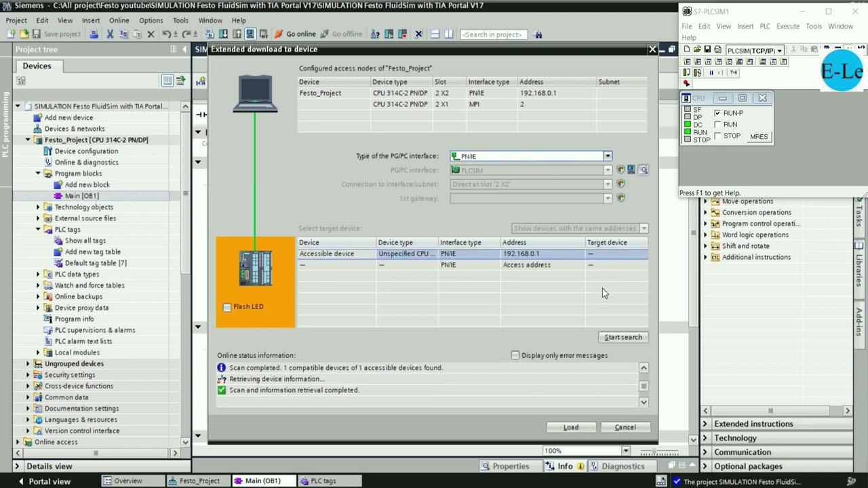Click the Paste icon in TIA toolbar
The height and width of the screenshot is (488, 868).
(137, 34)
